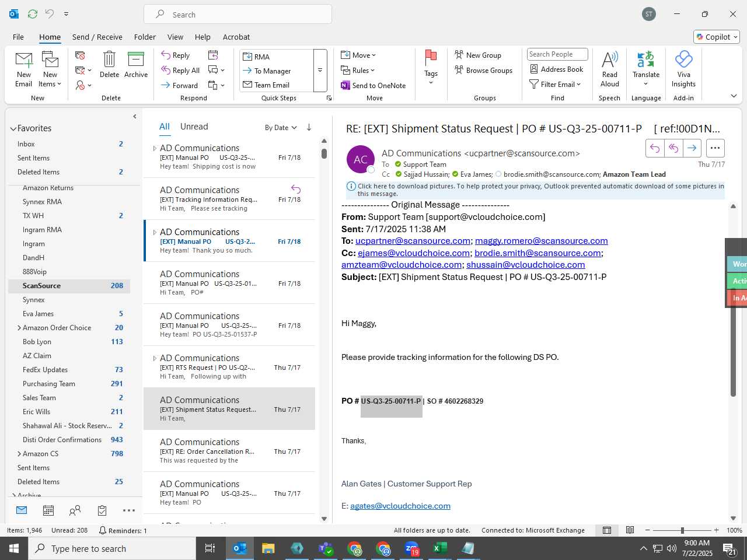The image size is (747, 560).
Task: Open the Move dropdown
Action: pyautogui.click(x=358, y=55)
